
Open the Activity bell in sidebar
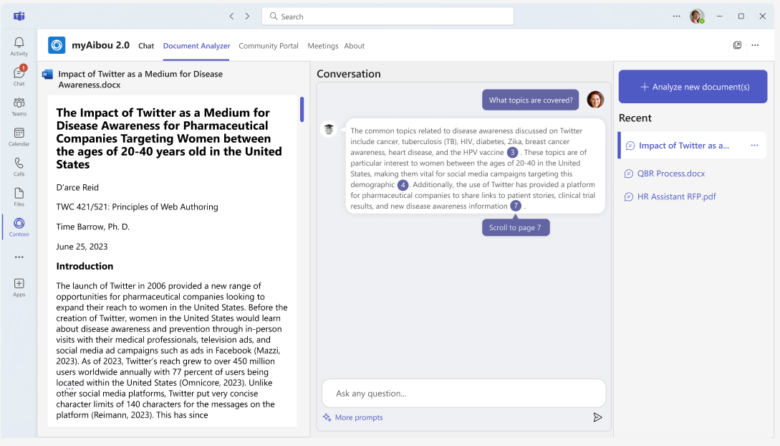(x=19, y=46)
